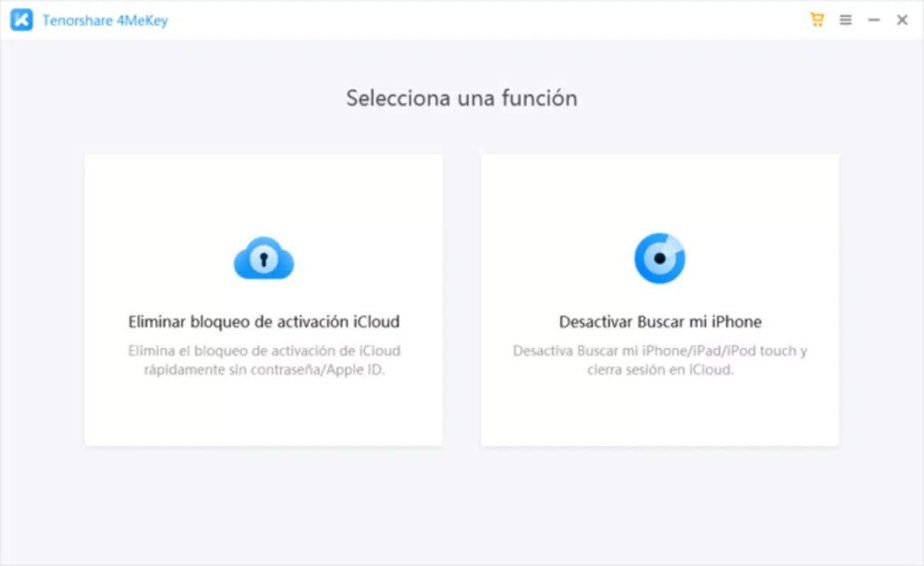Screen dimensions: 924x566
Task: Click the Find My iPhone radar icon
Action: [x=659, y=258]
